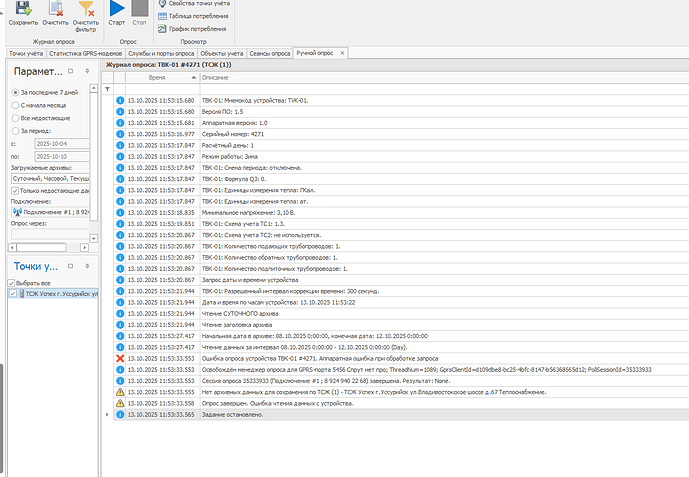Open Загружаемые архивы combo box
Image resolution: width=689 pixels, height=477 pixels.
tap(50, 178)
